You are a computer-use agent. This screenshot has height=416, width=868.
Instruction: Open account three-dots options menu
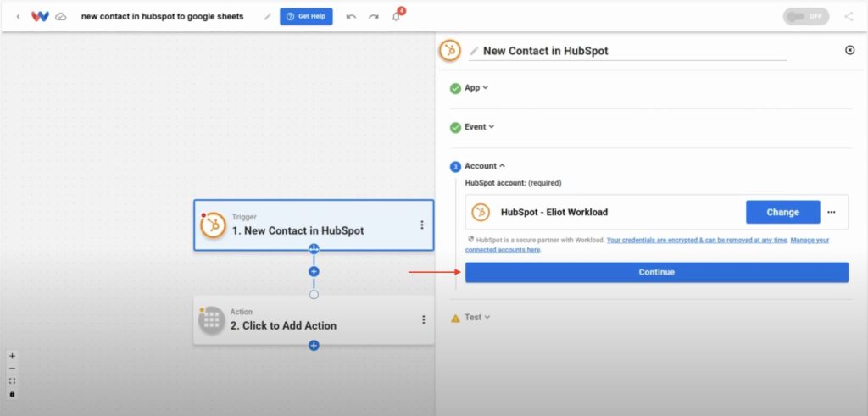pyautogui.click(x=831, y=212)
